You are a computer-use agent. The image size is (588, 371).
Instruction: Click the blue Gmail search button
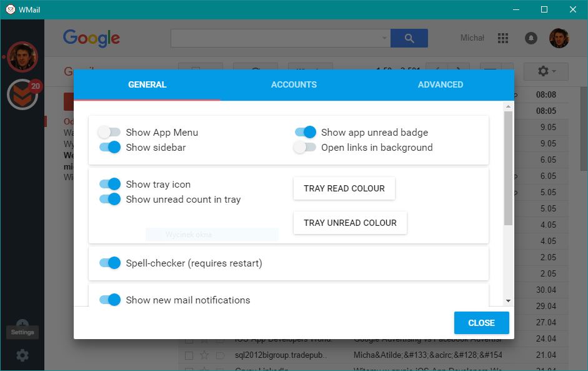click(409, 38)
